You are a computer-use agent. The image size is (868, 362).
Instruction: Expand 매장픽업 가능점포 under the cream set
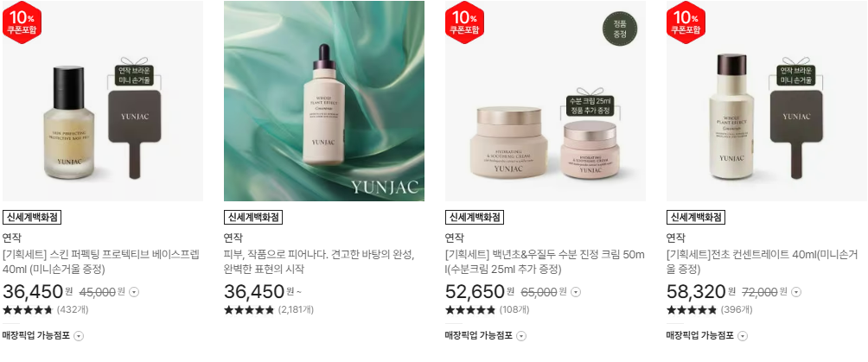486,335
